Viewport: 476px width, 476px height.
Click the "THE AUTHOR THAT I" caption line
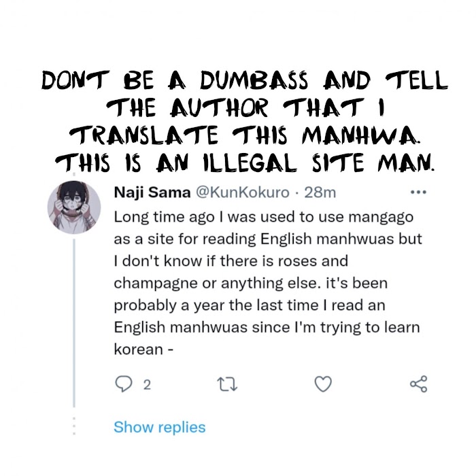245,110
